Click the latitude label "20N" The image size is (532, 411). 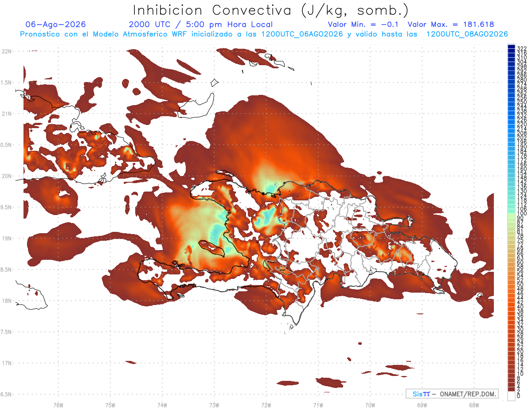[7, 176]
